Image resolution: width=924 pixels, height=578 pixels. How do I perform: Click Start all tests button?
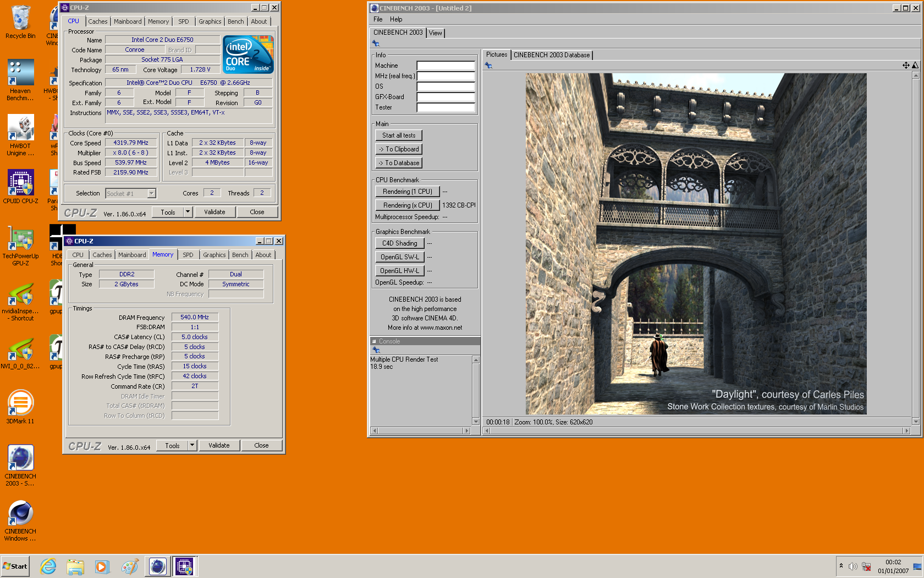pyautogui.click(x=399, y=135)
